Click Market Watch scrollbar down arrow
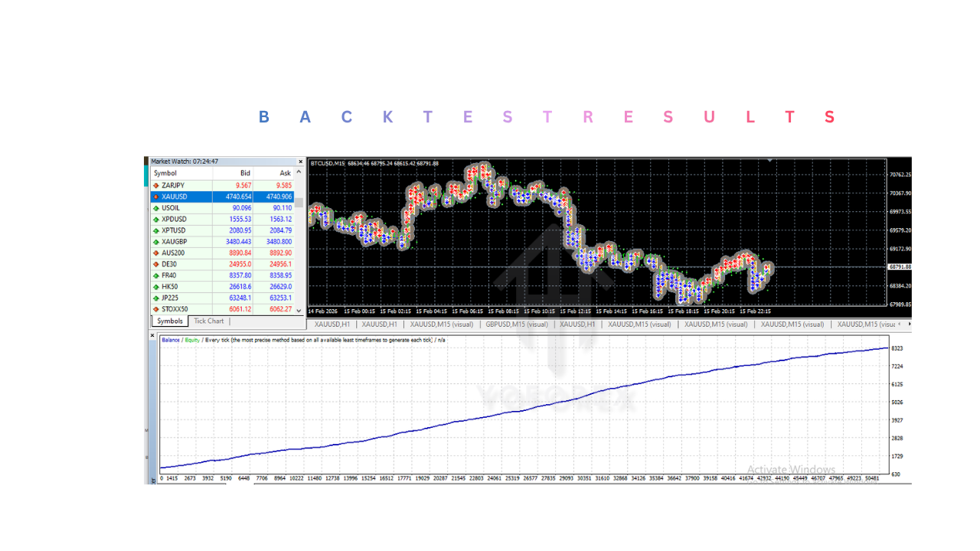Screen dimensions: 980x551 point(299,310)
